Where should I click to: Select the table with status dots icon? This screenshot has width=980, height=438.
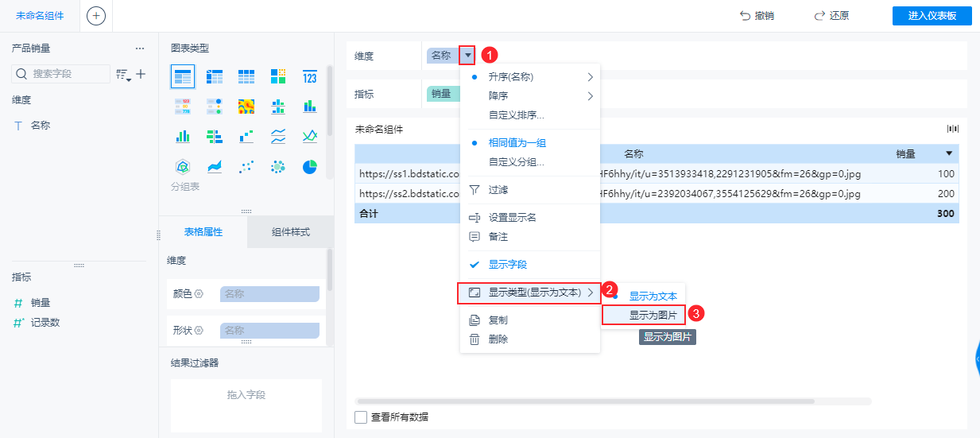tap(215, 107)
